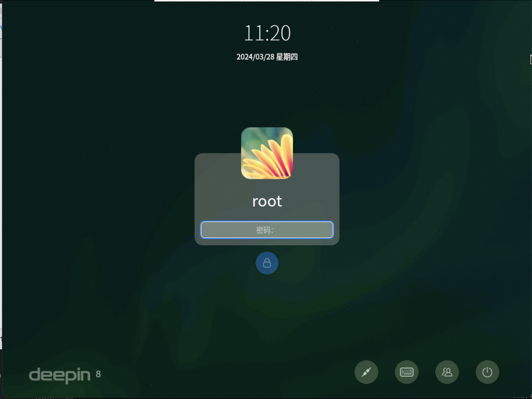Click the right segment of top white bar

[345, 1]
